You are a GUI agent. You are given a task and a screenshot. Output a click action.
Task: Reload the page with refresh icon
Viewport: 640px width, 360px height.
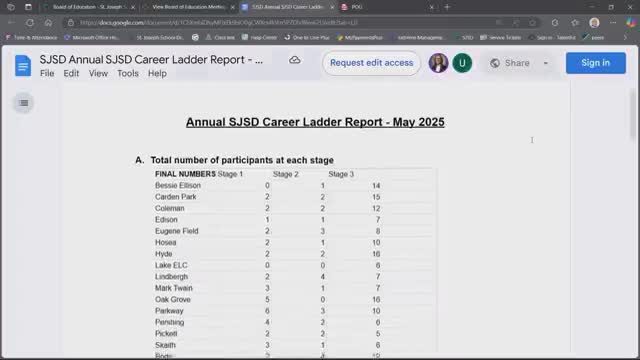[30, 22]
